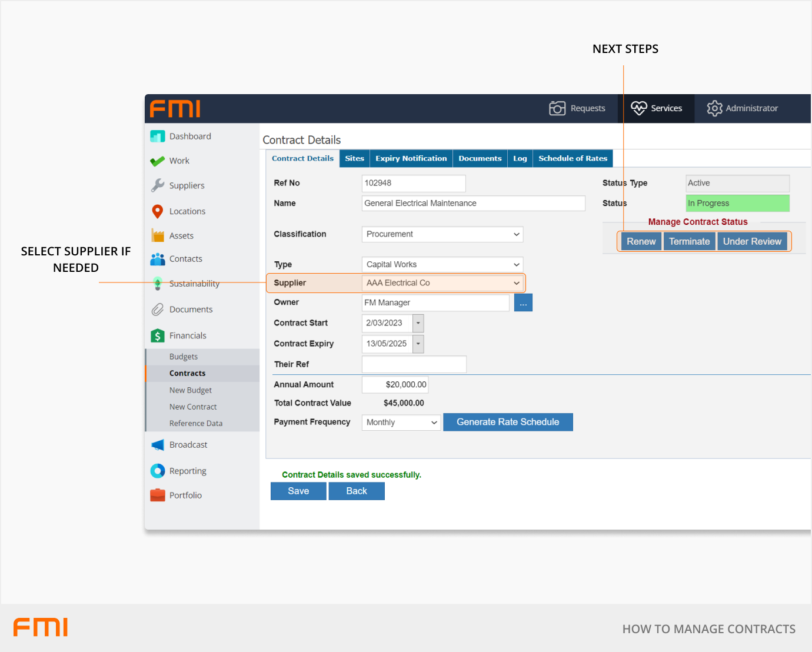Click the Assets crate icon
This screenshot has width=812, height=652.
pos(158,236)
